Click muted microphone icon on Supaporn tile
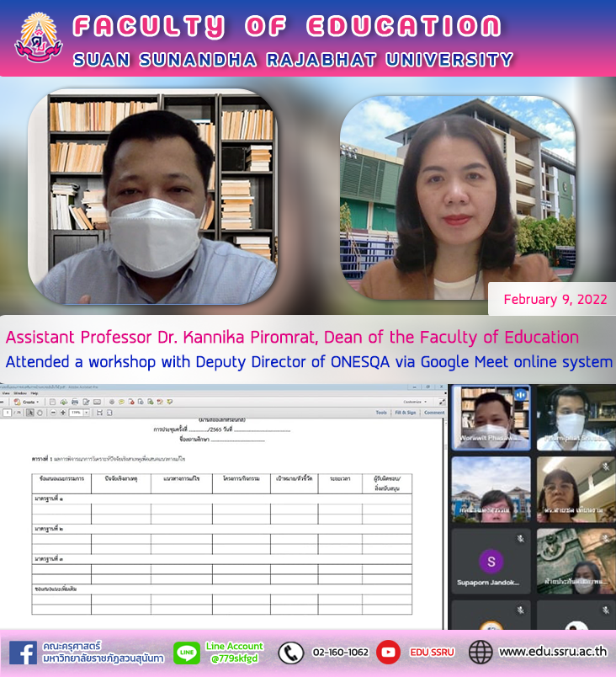 (519, 537)
